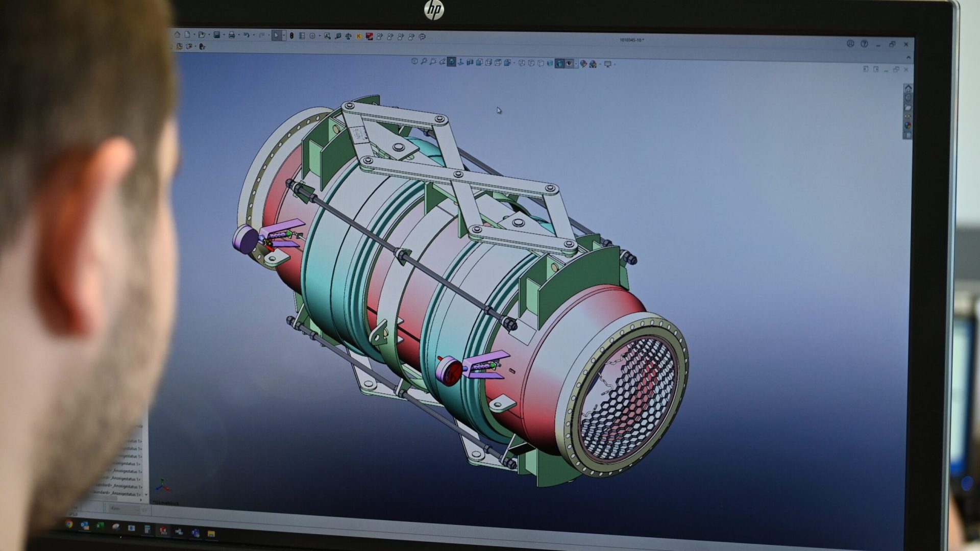Open a file with the Open icon
The image size is (980, 551).
[x=202, y=35]
